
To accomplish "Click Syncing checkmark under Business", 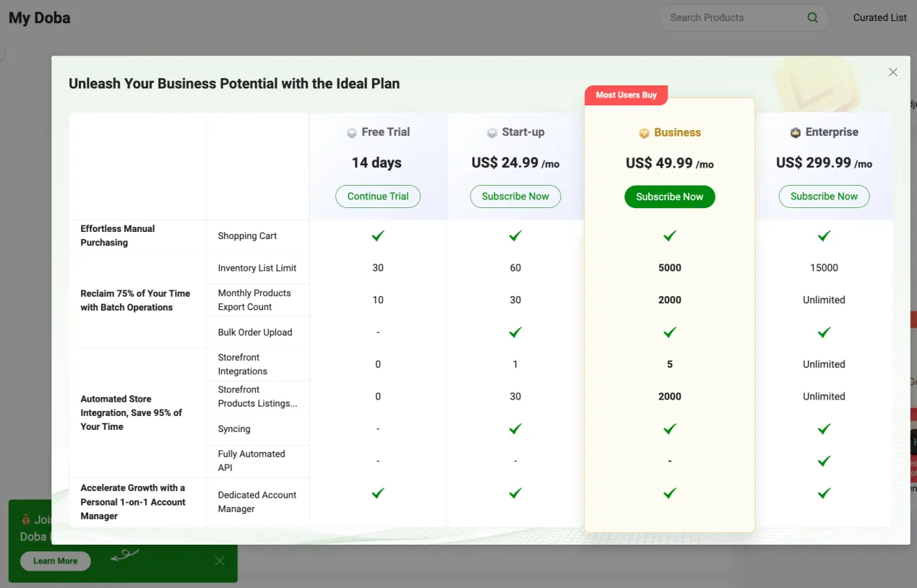I will pos(670,429).
